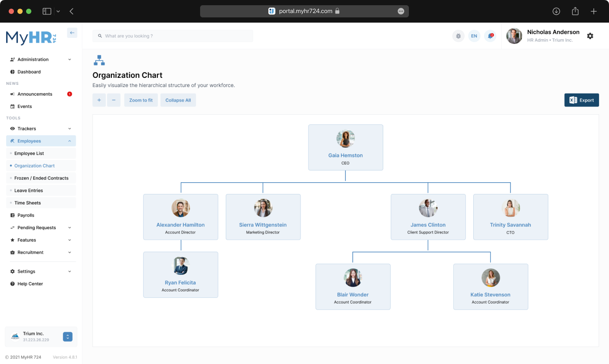This screenshot has height=364, width=609.
Task: Click the Trackers eye icon
Action: click(13, 129)
